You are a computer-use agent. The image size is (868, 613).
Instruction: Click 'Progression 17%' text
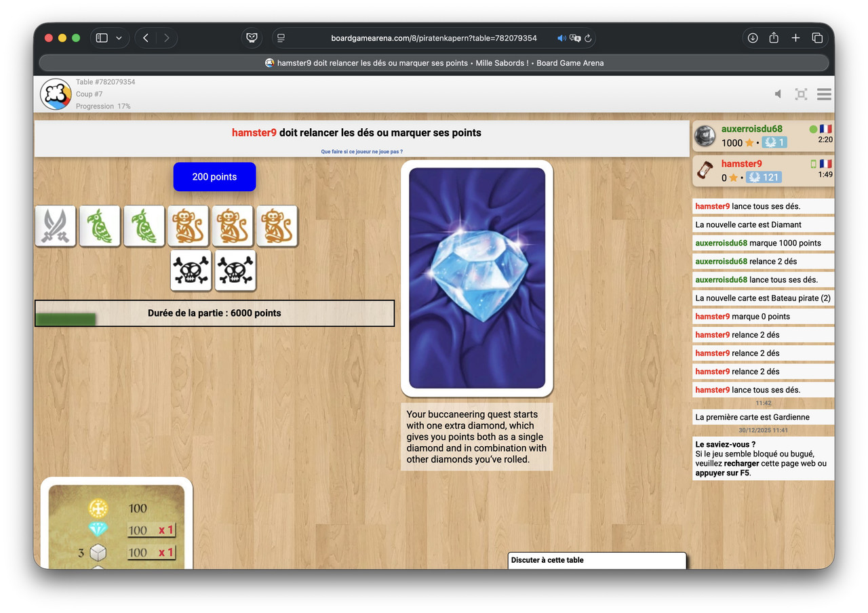pos(103,106)
